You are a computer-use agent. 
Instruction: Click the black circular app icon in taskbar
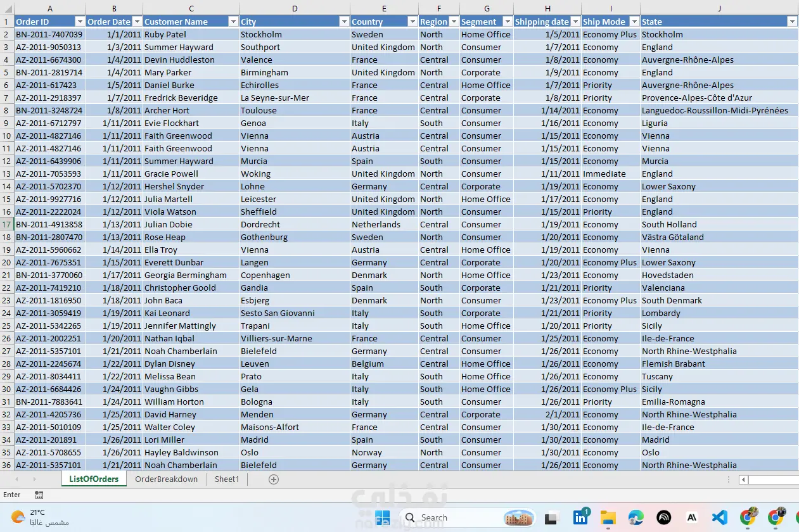pyautogui.click(x=663, y=517)
